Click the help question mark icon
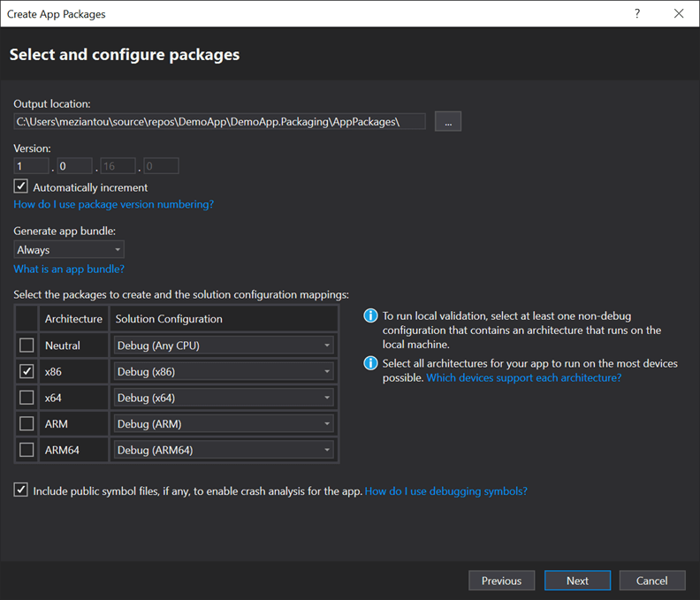Screen dimensions: 700x600 pyautogui.click(x=637, y=13)
